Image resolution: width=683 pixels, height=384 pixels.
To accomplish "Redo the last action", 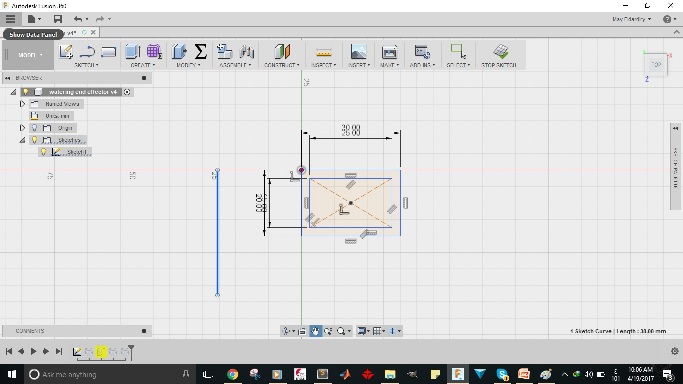I will (x=100, y=19).
